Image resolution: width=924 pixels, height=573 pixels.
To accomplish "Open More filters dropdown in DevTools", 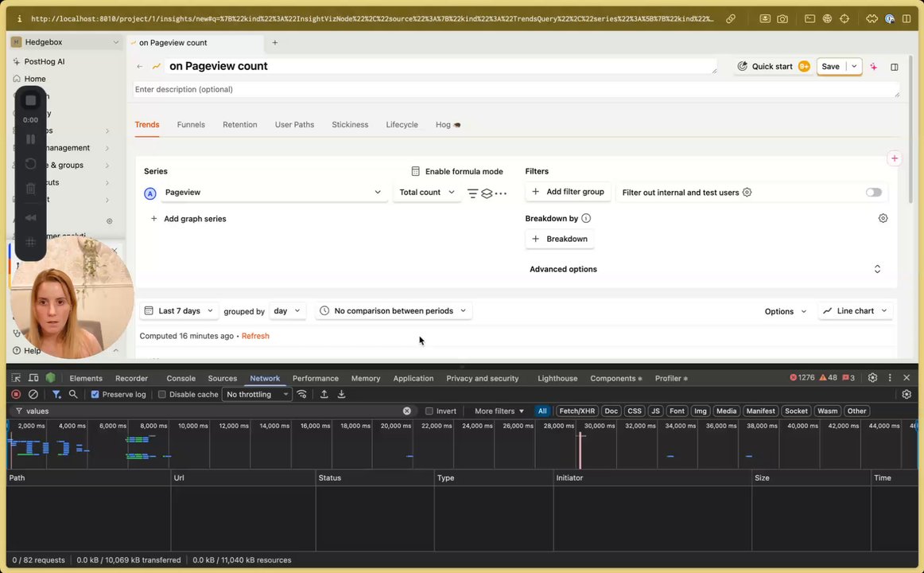I will click(x=499, y=411).
